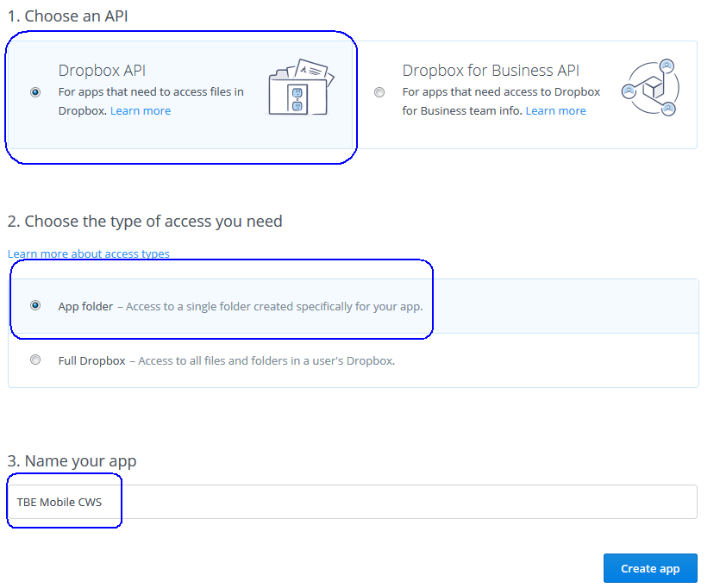The height and width of the screenshot is (588, 720).
Task: Click the Create app button
Action: point(650,568)
